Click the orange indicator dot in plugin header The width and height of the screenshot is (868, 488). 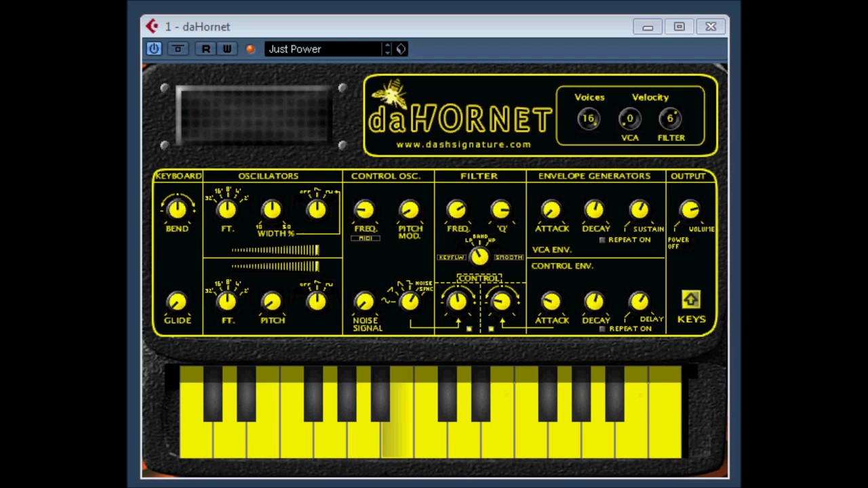(250, 49)
